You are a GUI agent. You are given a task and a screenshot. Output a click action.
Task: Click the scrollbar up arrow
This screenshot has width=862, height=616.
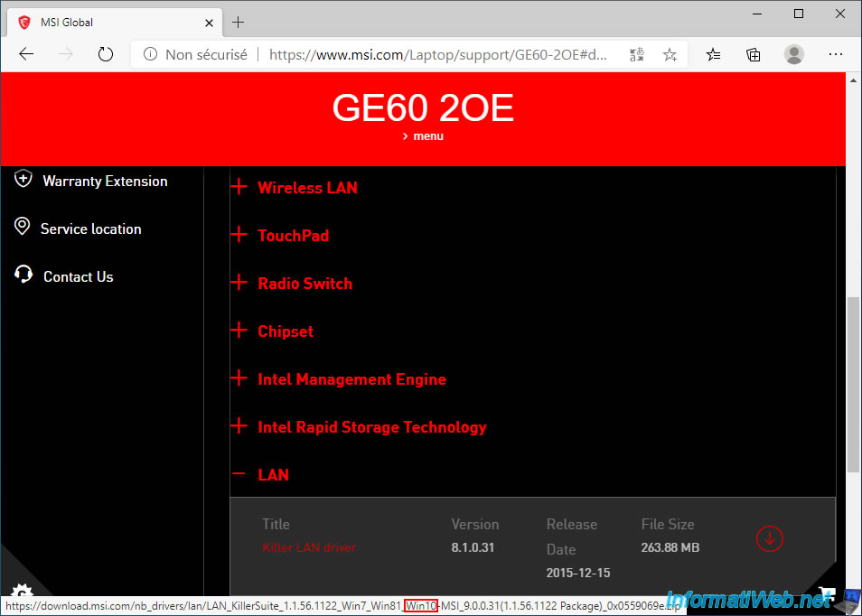[853, 80]
